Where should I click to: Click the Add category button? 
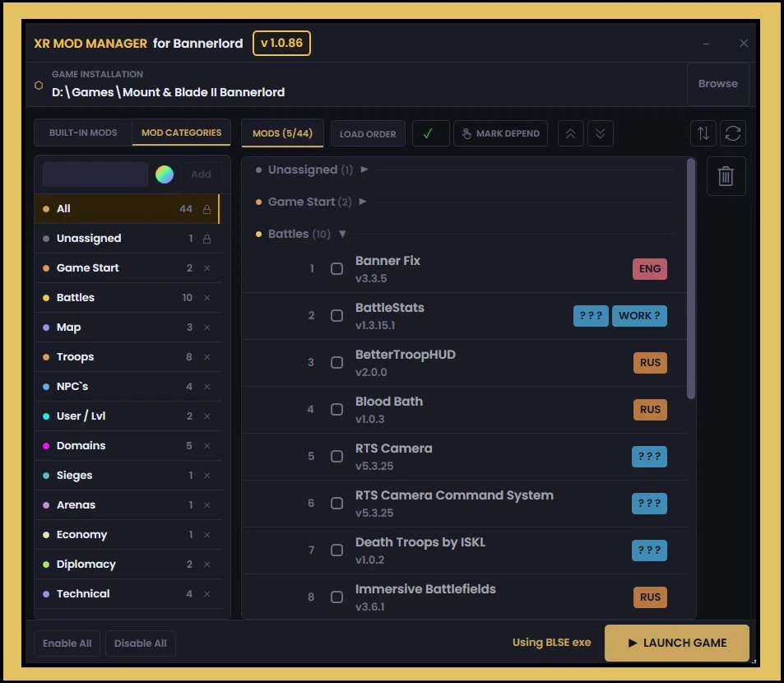pyautogui.click(x=201, y=174)
